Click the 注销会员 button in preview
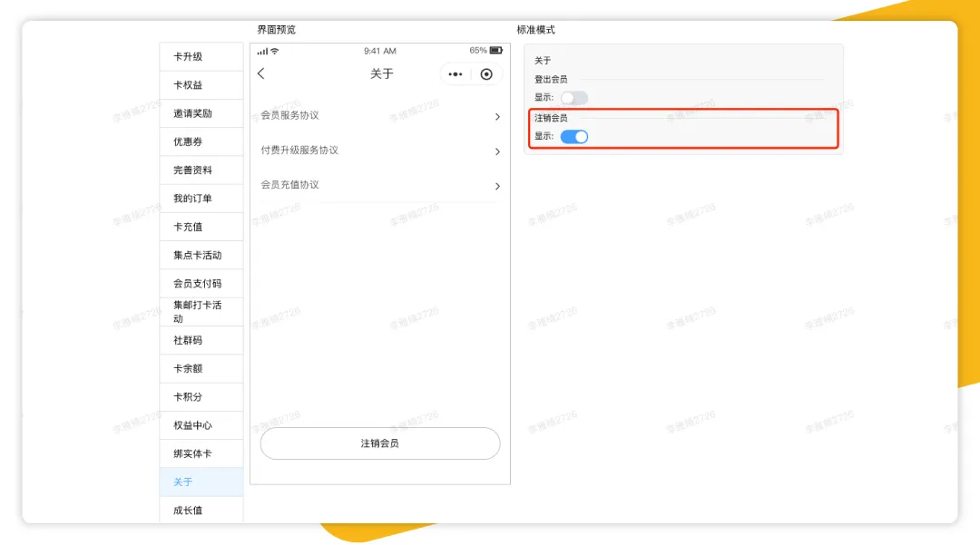This screenshot has width=980, height=545. [380, 443]
